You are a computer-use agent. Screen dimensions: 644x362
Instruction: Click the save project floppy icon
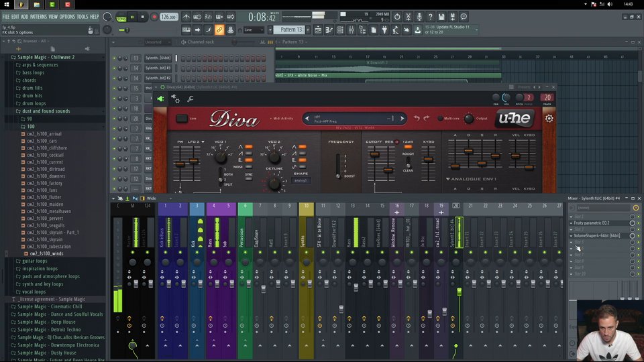click(x=441, y=17)
